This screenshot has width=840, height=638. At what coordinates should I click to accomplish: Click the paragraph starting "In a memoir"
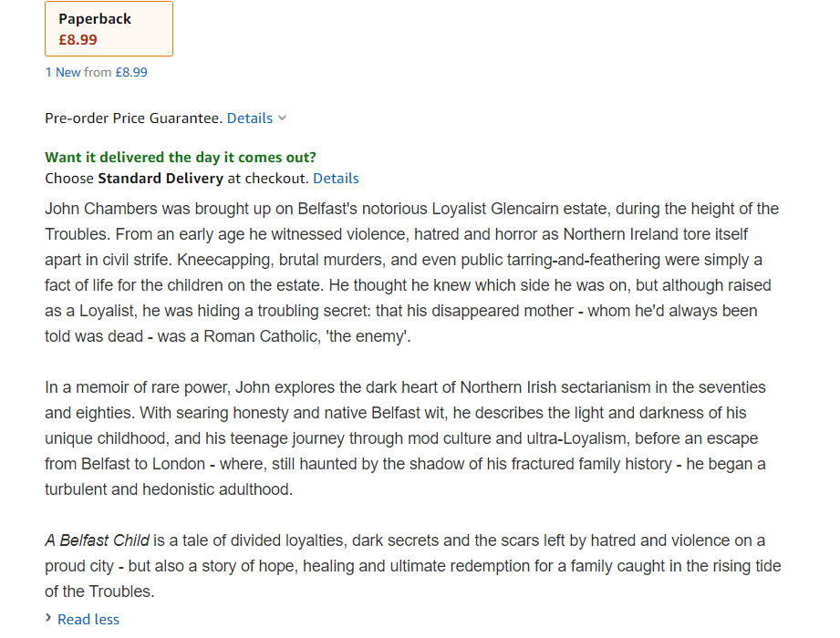pyautogui.click(x=406, y=437)
